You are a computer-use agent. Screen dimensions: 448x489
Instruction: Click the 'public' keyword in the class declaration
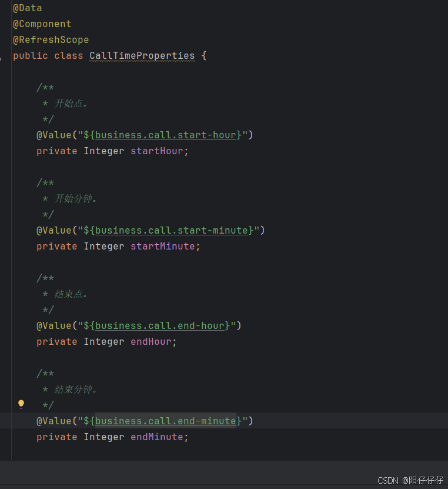pyautogui.click(x=31, y=56)
